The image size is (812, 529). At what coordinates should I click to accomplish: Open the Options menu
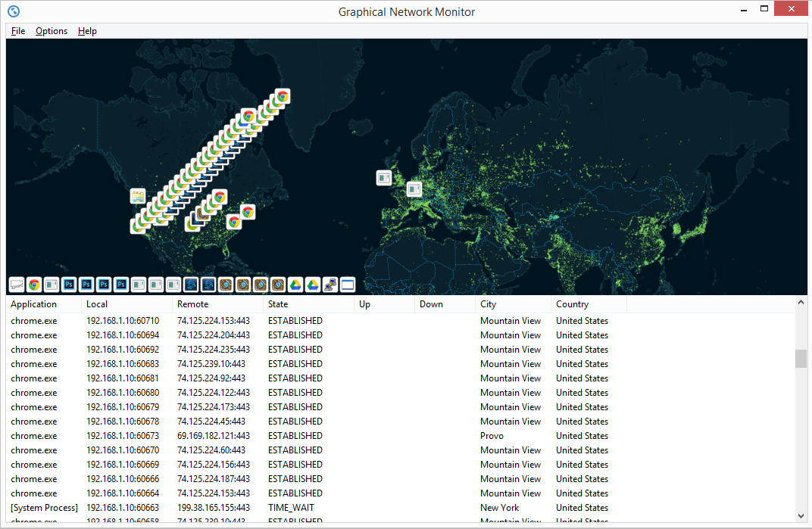click(52, 31)
